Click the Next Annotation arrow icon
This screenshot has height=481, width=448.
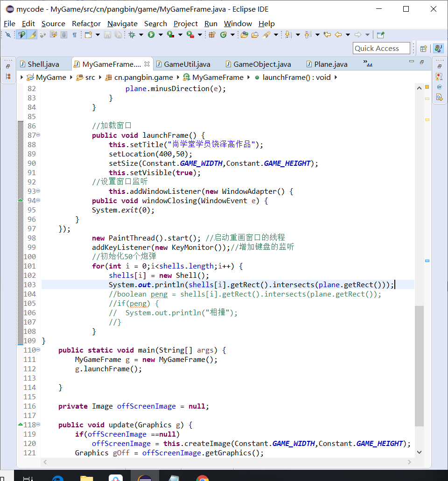pos(288,35)
